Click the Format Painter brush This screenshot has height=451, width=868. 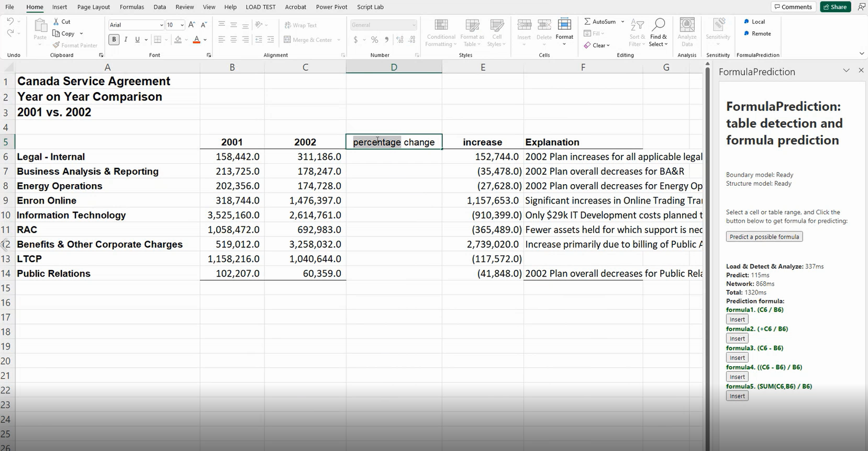click(75, 45)
